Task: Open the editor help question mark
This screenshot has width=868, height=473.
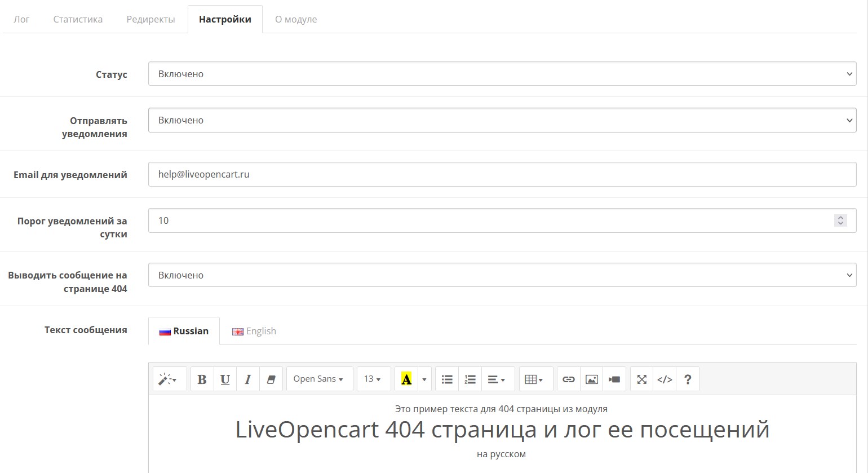Action: [688, 379]
